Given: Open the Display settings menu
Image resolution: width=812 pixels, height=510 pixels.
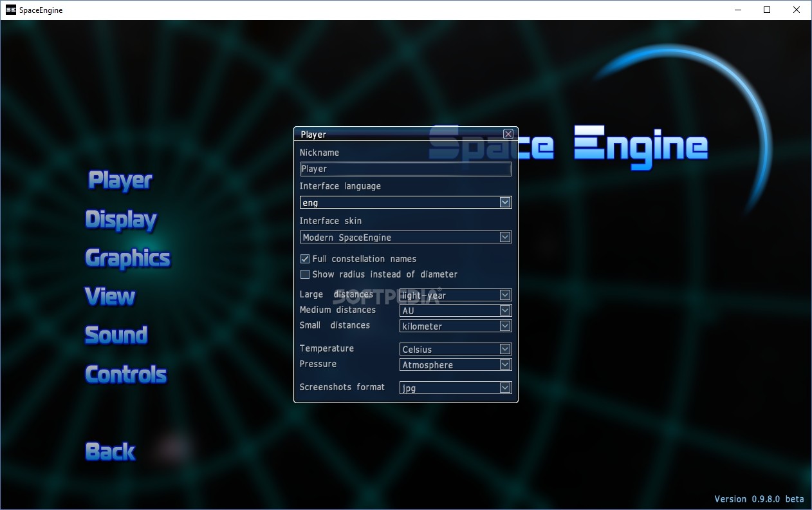Looking at the screenshot, I should [121, 220].
